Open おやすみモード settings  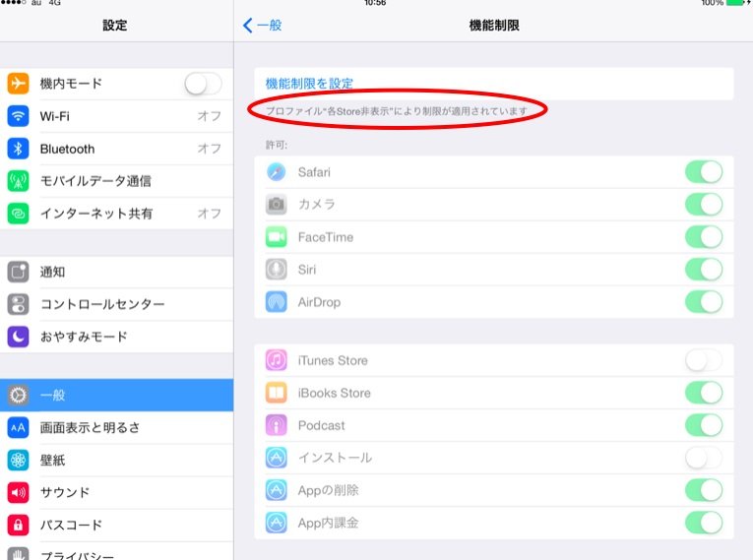(x=117, y=337)
